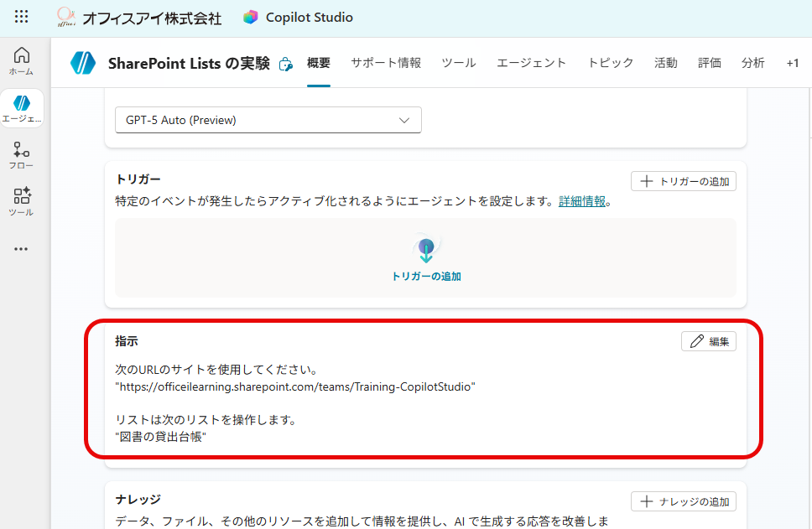Open Agents section in left sidebar
The height and width of the screenshot is (529, 812).
22,108
